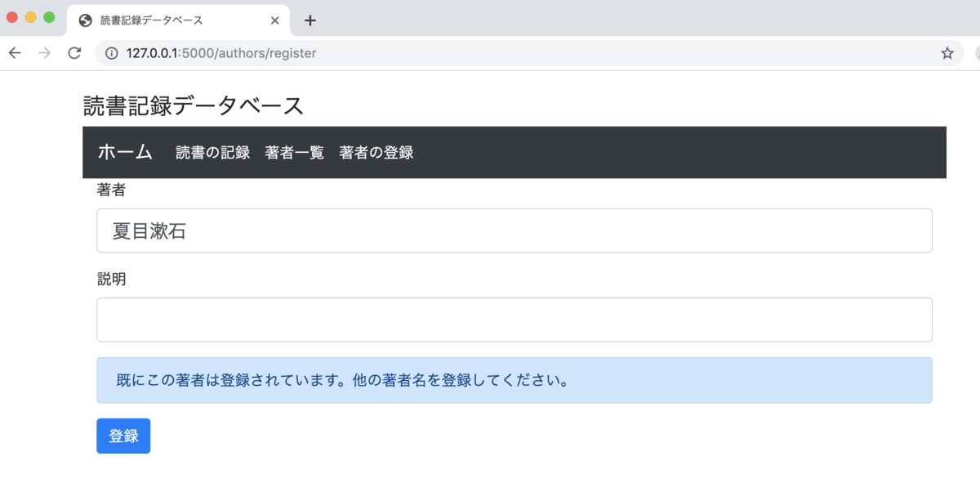Click the 著者 input field containing 夏目漱石
The width and height of the screenshot is (980, 488).
(514, 231)
